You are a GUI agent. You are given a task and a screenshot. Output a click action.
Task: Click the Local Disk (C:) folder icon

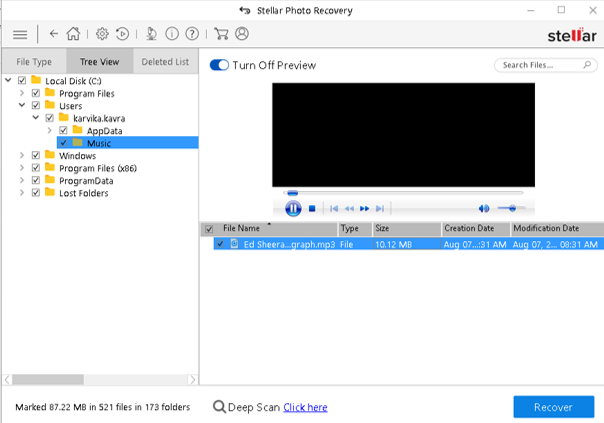[x=36, y=80]
